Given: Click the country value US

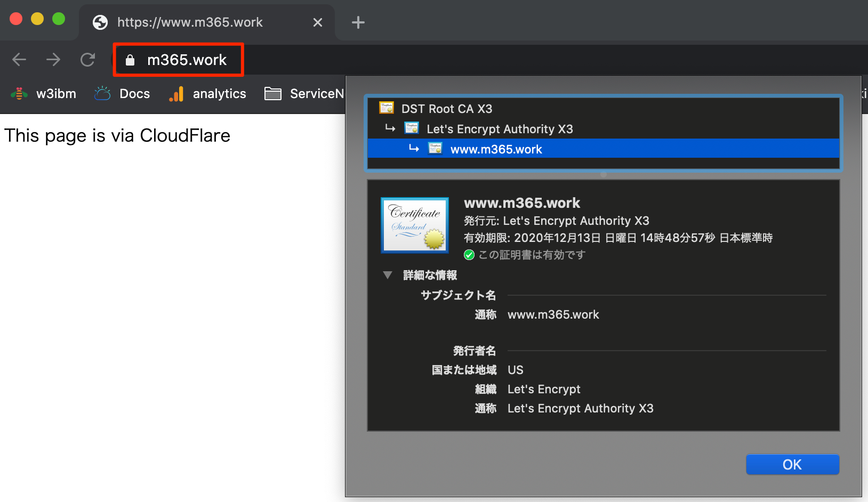Looking at the screenshot, I should (516, 370).
